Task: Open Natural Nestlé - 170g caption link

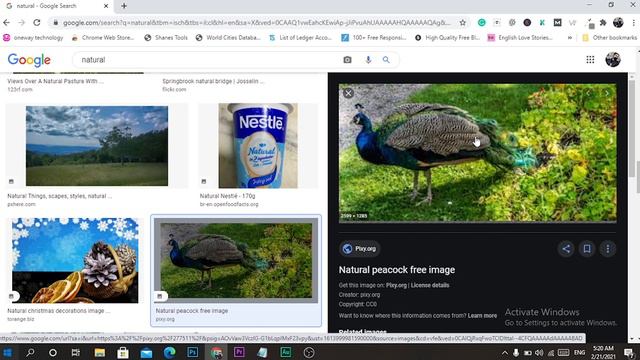Action: (227, 196)
